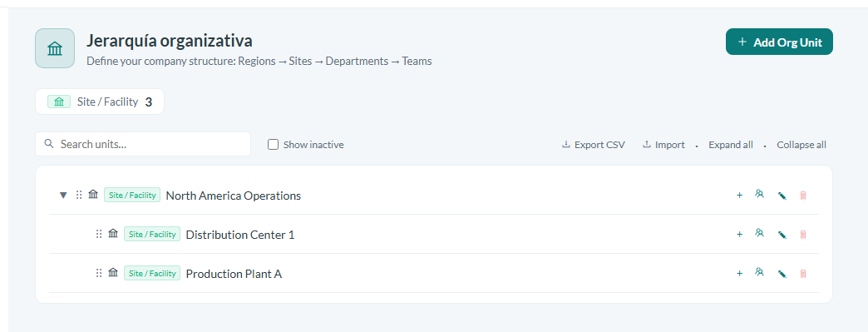Delete Production Plant A via trash icon
The width and height of the screenshot is (868, 332).
point(803,273)
